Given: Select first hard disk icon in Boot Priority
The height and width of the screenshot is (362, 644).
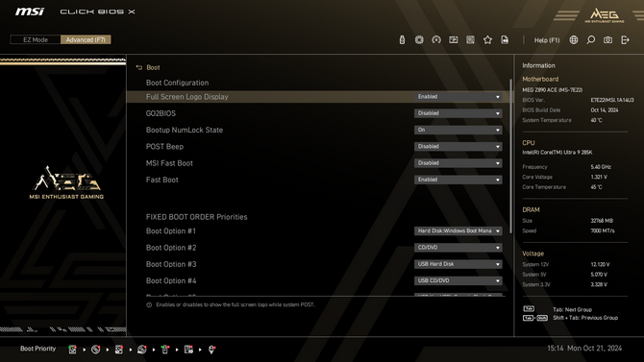Looking at the screenshot, I should [72, 350].
